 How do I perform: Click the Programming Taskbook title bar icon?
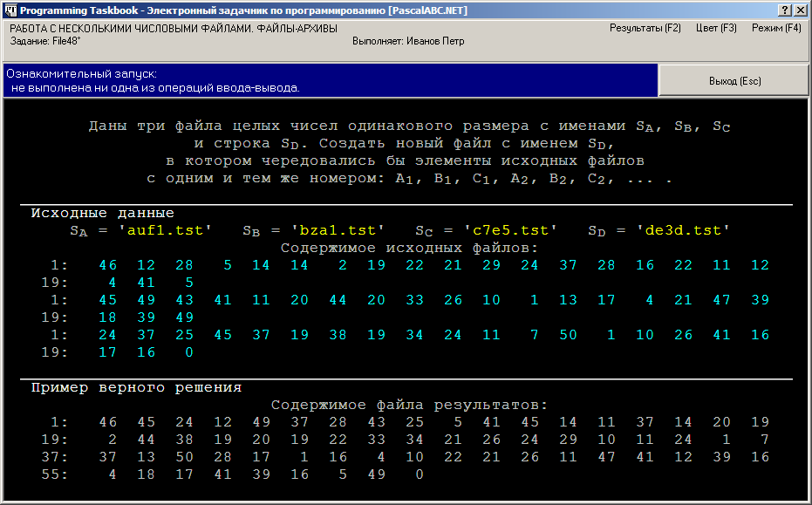tap(10, 10)
